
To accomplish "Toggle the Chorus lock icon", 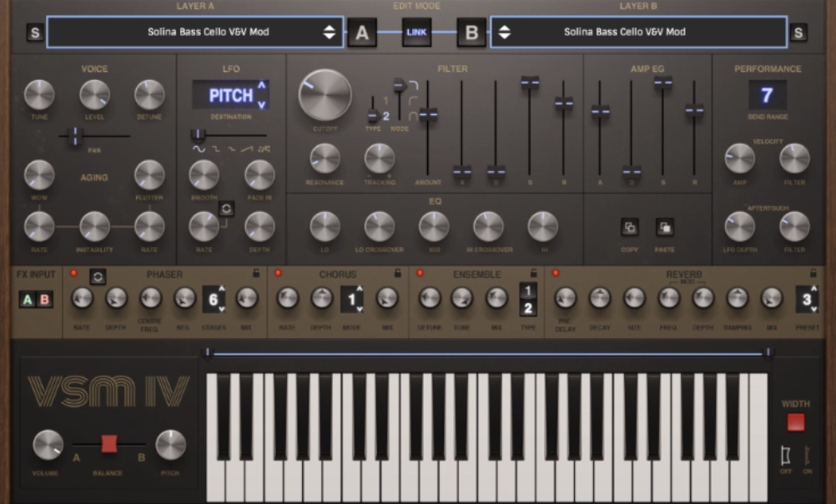I will [x=397, y=273].
